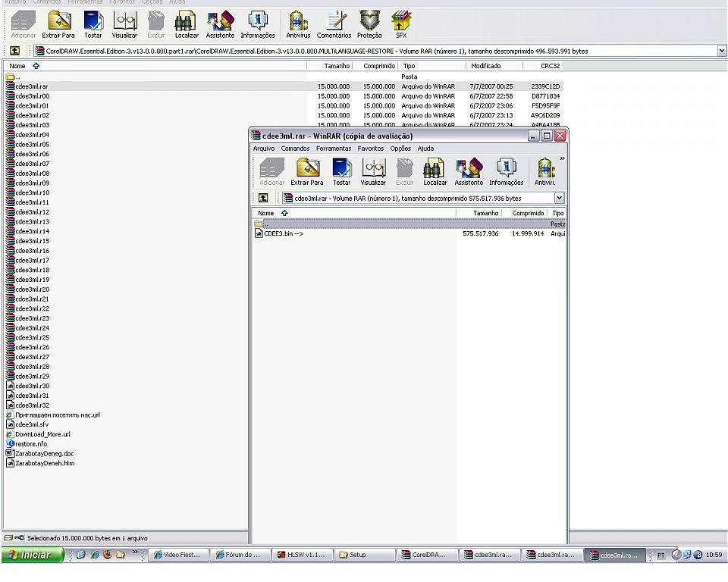The image size is (728, 582).
Task: Click Visualizar in the CorelDRAW archive window toolbar
Action: pos(124,24)
